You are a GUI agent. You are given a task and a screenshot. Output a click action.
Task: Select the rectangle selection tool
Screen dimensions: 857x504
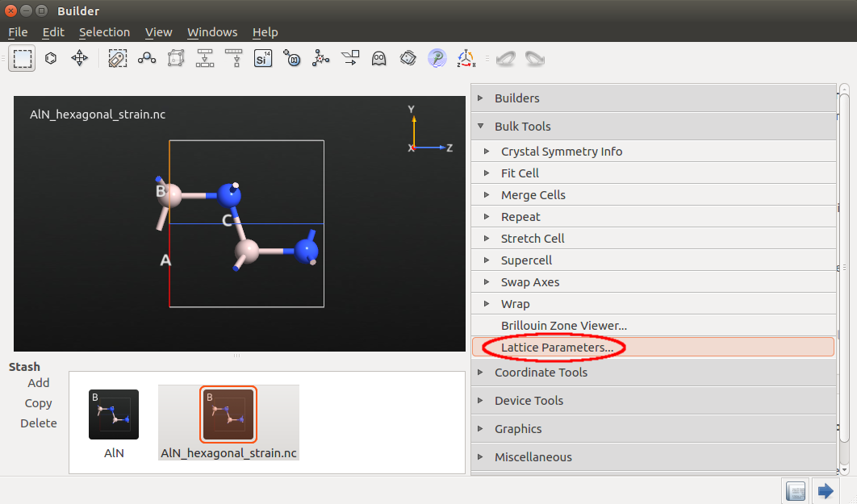(x=22, y=58)
